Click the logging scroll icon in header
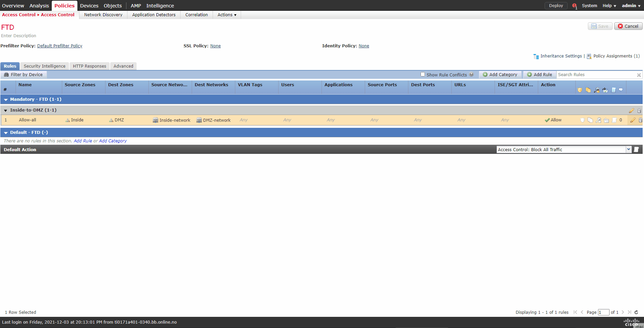This screenshot has height=328, width=644. tap(613, 90)
